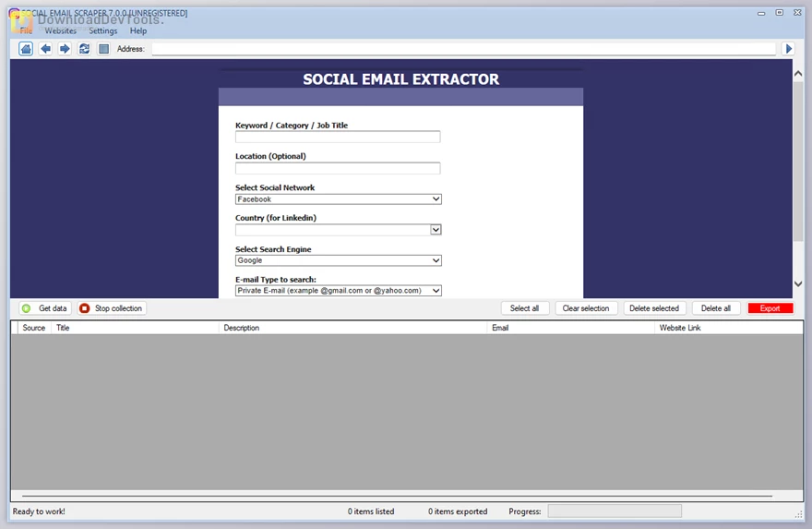Click the Progress bar in the status bar
Image resolution: width=812 pixels, height=529 pixels.
click(x=615, y=511)
